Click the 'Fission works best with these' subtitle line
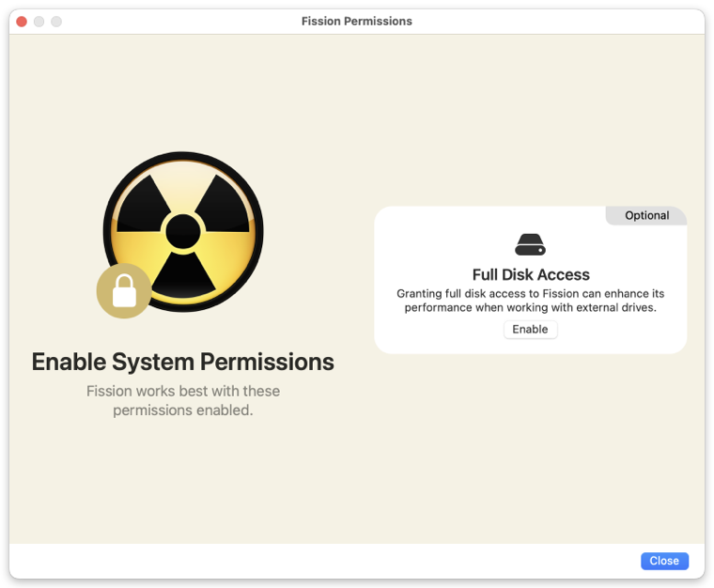714x588 pixels. pyautogui.click(x=183, y=391)
